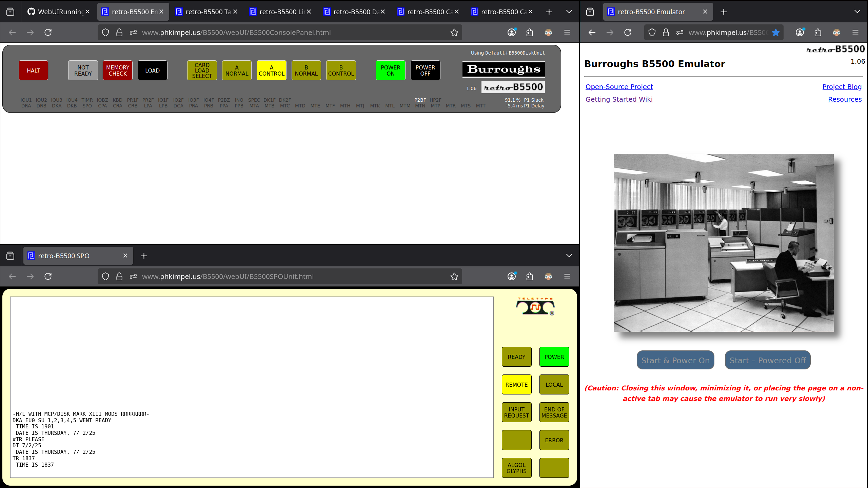The width and height of the screenshot is (868, 488).
Task: Switch to the retro-B5500 Li tab
Action: point(280,12)
